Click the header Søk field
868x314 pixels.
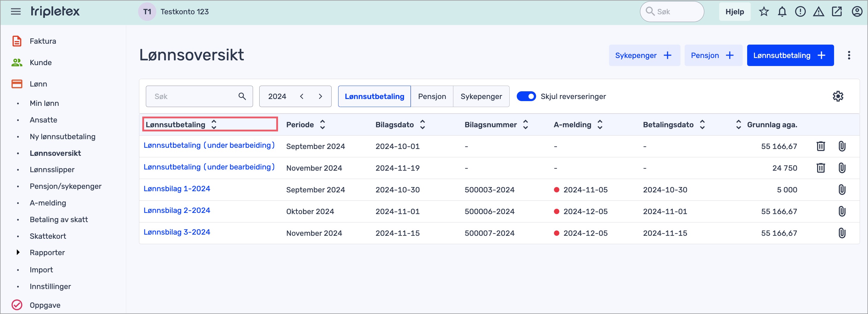click(672, 12)
